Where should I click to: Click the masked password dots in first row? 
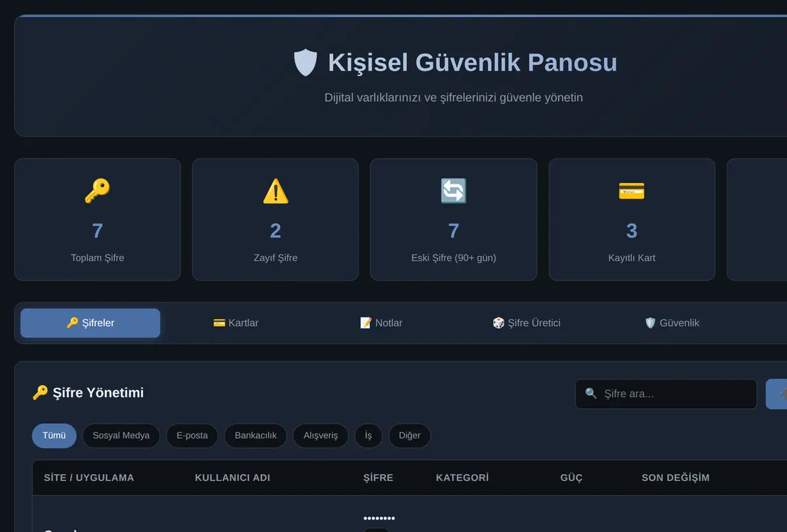click(x=379, y=518)
